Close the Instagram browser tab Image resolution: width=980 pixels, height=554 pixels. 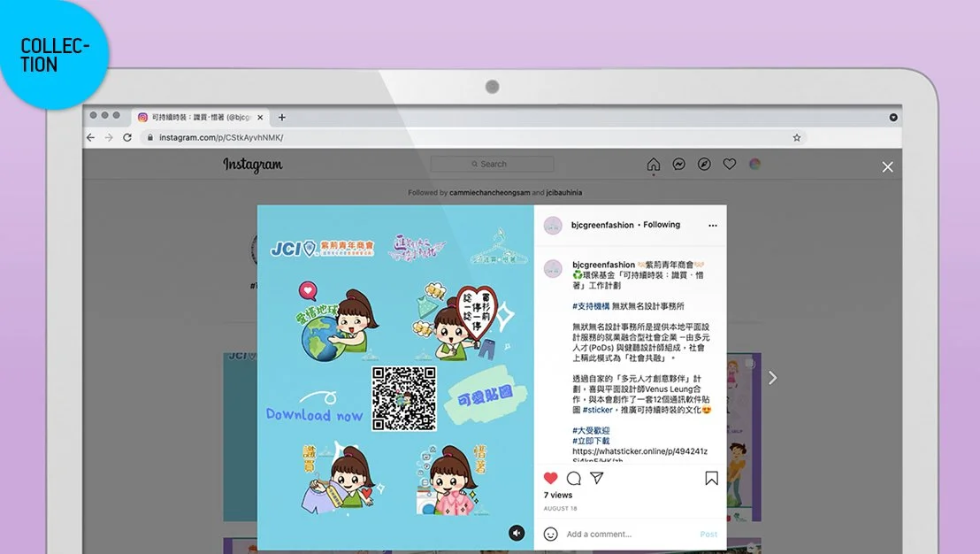tap(260, 117)
